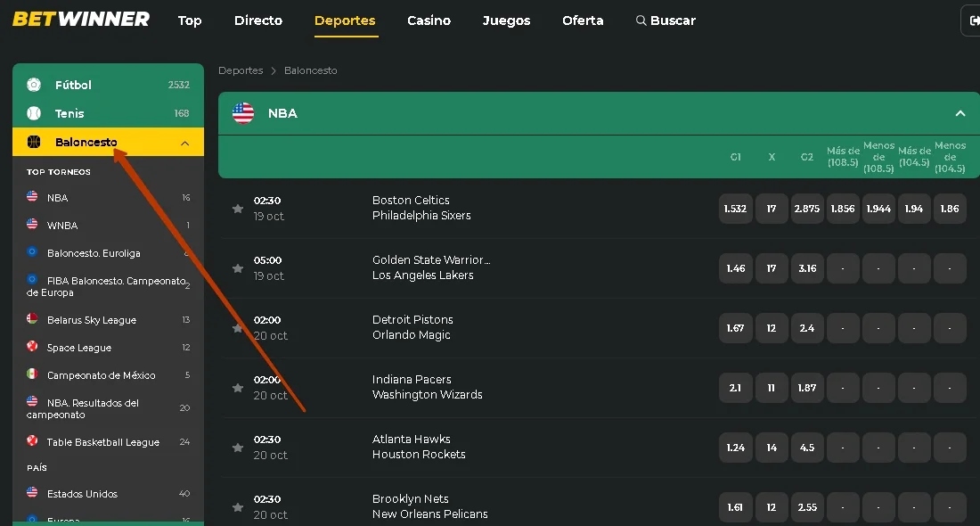Screen dimensions: 980x526
Task: Bet on Los Angeles Lakers at 3.16
Action: point(807,268)
